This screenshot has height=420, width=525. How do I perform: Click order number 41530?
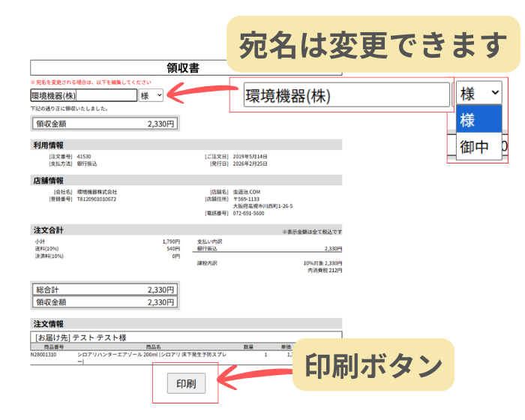[x=84, y=157]
